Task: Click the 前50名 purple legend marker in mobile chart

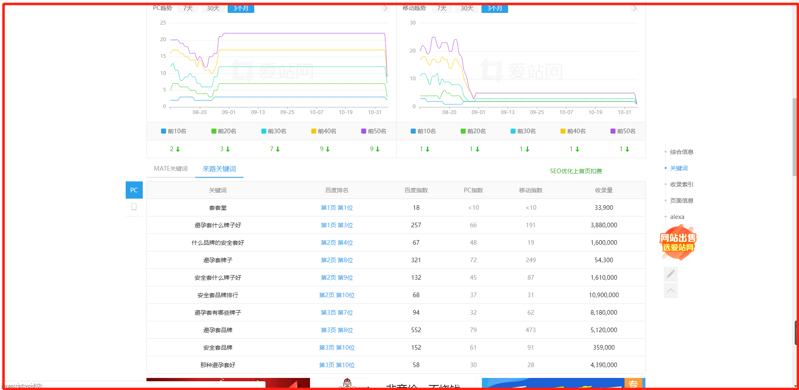Action: coord(613,131)
